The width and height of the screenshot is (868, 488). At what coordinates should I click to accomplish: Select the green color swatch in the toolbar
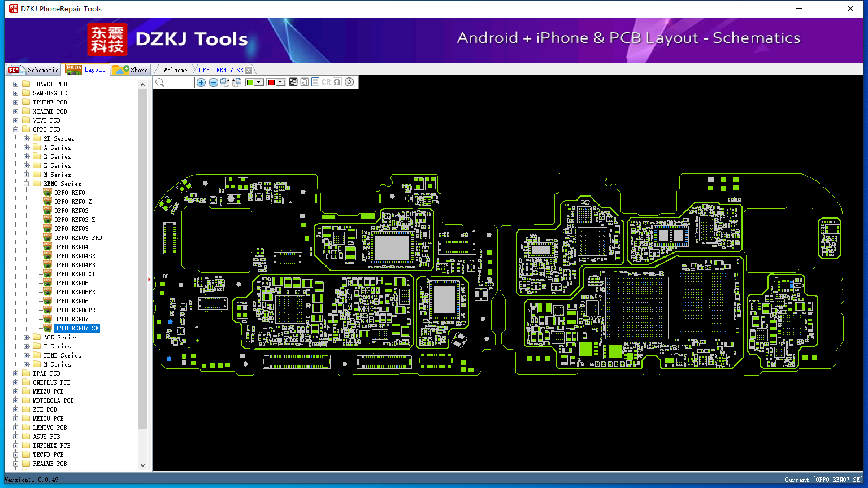(250, 82)
